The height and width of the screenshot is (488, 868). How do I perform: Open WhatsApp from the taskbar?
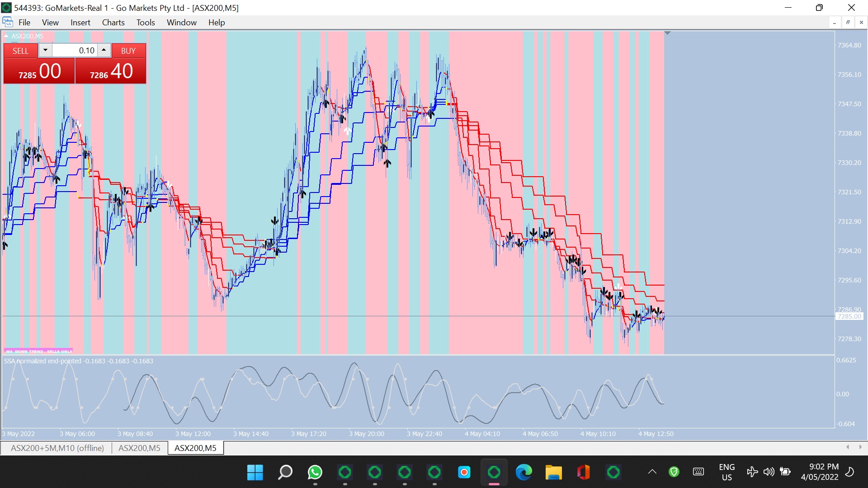[315, 473]
